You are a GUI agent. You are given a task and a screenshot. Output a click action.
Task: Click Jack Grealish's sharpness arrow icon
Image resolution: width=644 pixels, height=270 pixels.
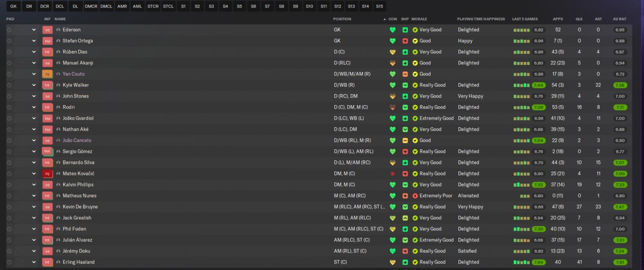click(x=405, y=218)
